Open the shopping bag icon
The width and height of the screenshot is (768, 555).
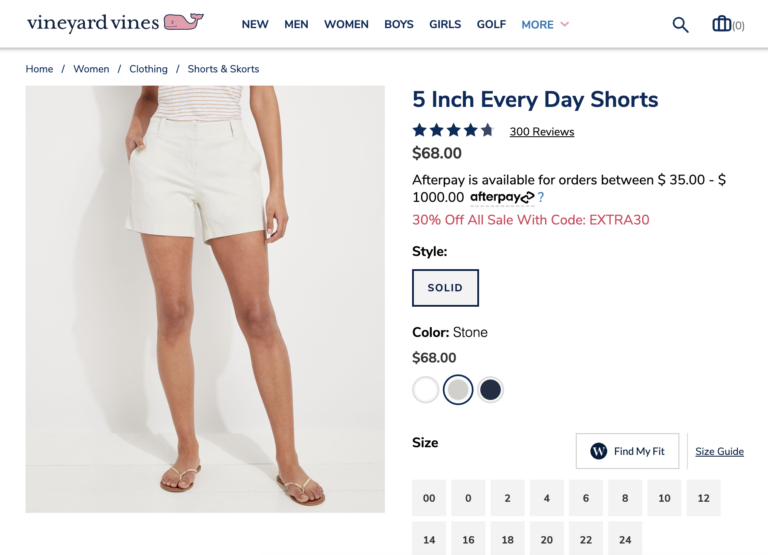[721, 24]
